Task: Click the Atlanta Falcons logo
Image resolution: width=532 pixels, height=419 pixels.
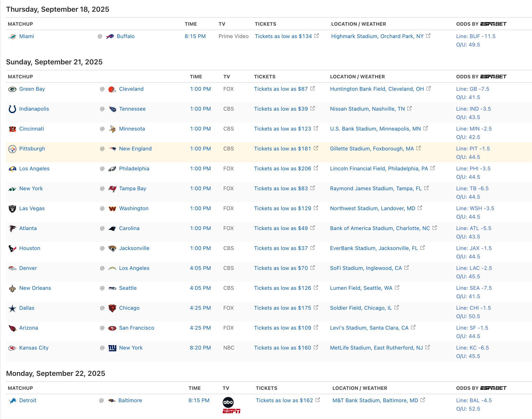Action: coord(12,229)
